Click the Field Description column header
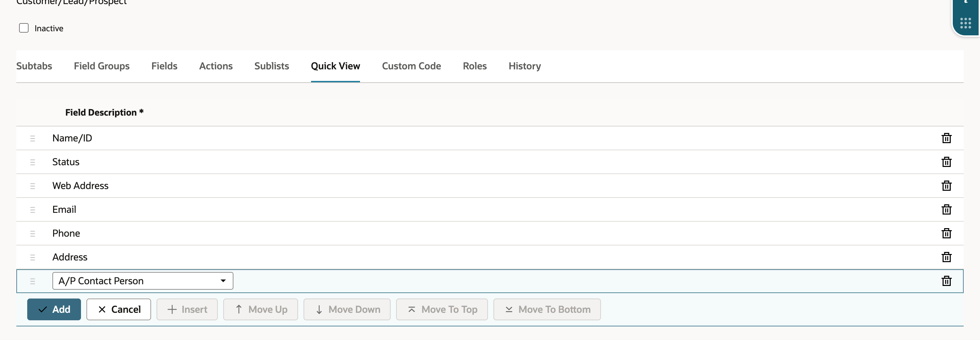 (x=104, y=113)
